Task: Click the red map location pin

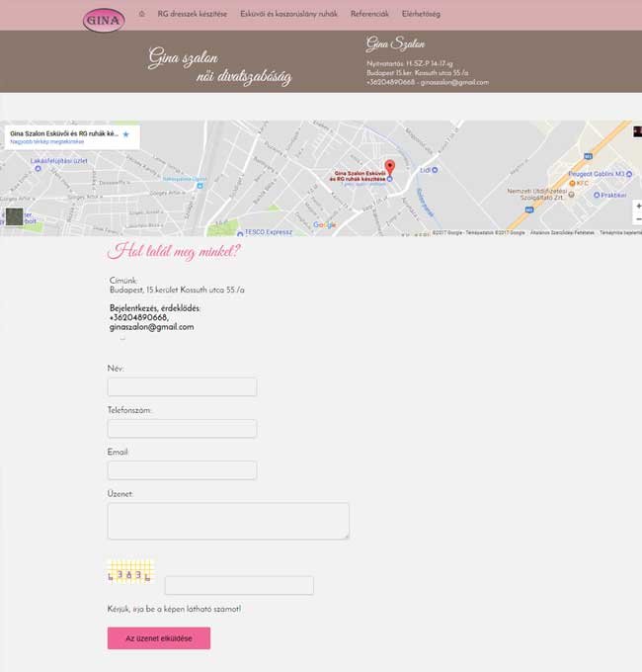Action: point(390,167)
